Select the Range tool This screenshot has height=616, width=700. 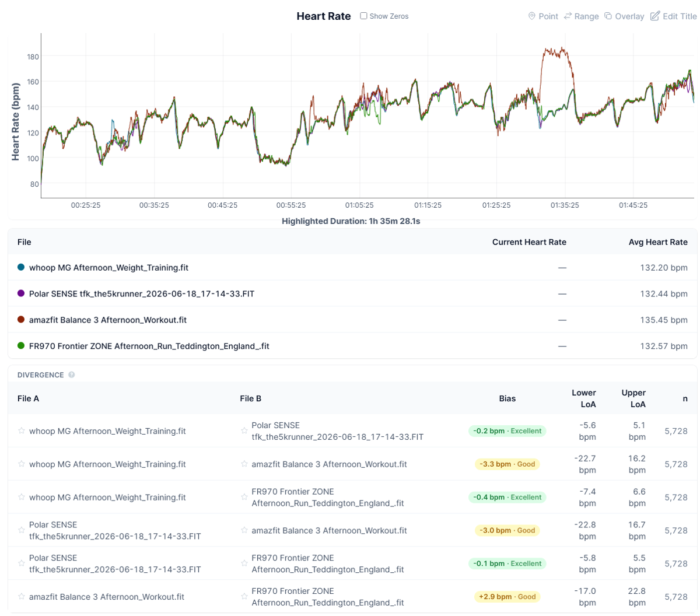coord(582,16)
